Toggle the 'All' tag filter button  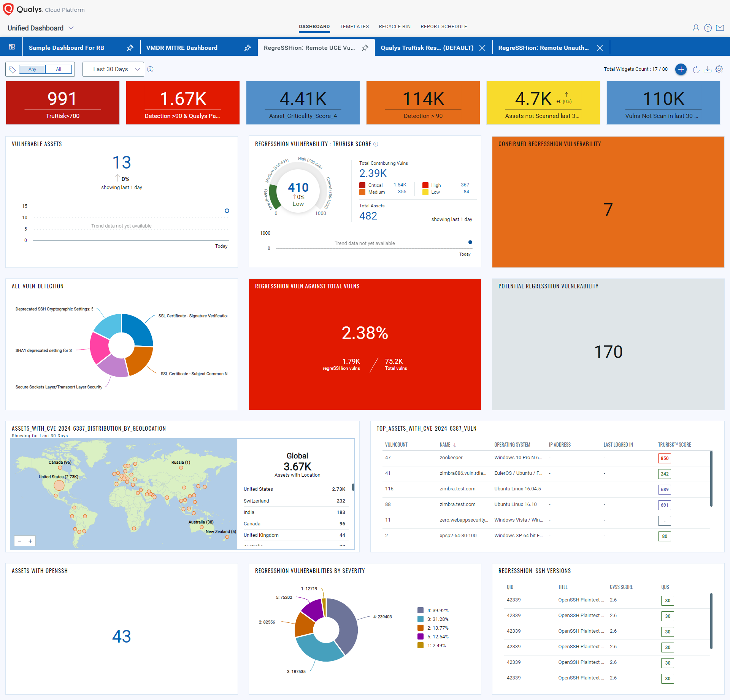point(59,68)
